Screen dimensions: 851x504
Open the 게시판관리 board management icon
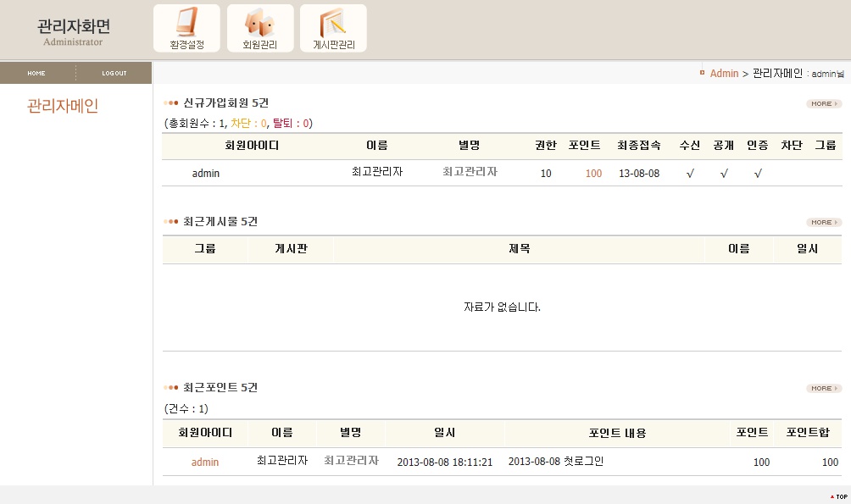tap(333, 28)
